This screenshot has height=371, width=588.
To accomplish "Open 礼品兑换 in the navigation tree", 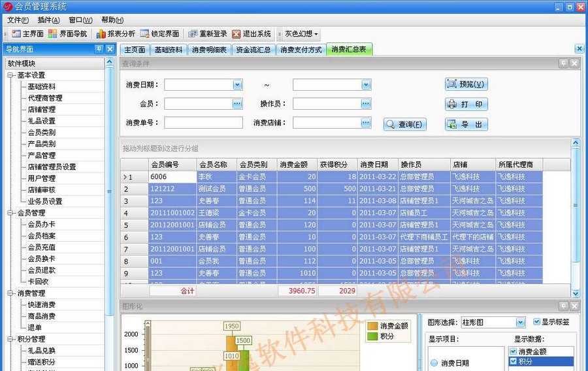I will 42,350.
